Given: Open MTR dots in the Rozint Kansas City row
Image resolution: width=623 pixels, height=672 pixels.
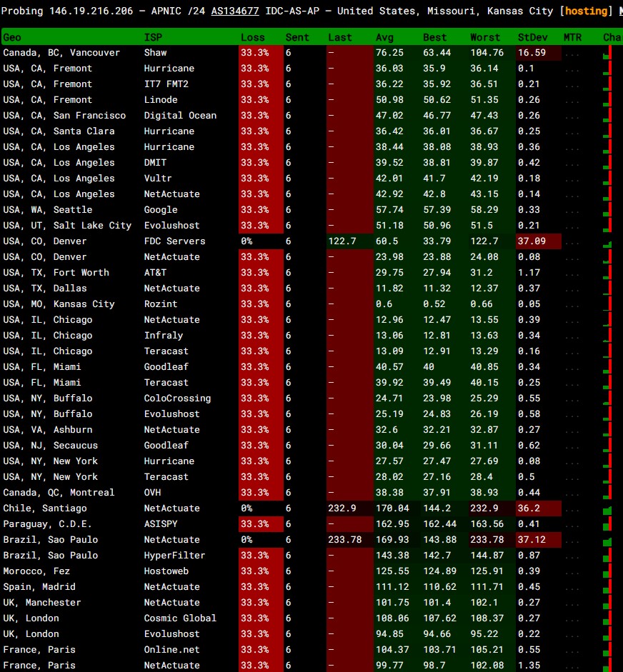Looking at the screenshot, I should [x=572, y=306].
